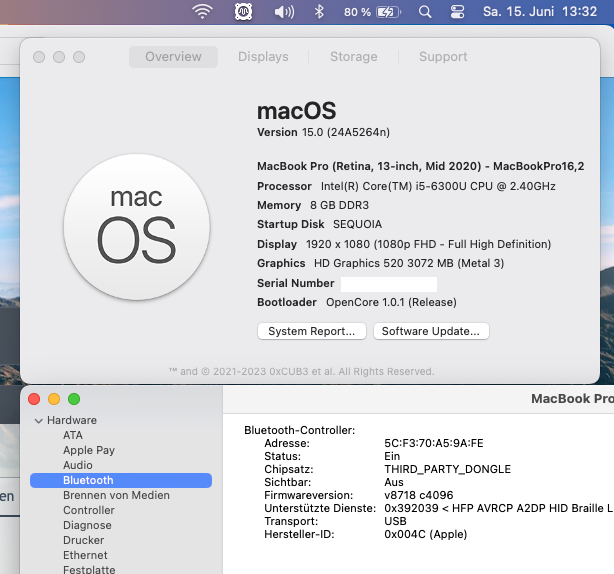Screen dimensions: 614x574
Task: Open the Wi-Fi menu bar icon
Action: [202, 12]
